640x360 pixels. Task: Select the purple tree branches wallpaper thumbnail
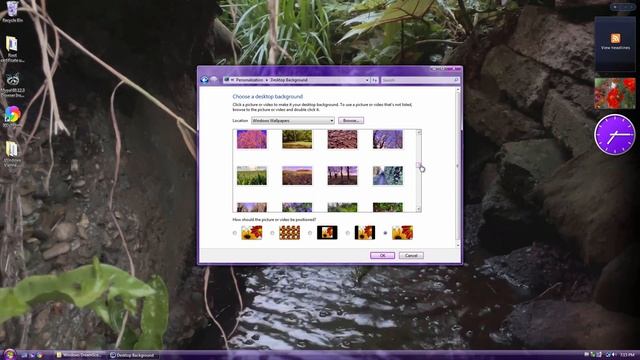(387, 139)
